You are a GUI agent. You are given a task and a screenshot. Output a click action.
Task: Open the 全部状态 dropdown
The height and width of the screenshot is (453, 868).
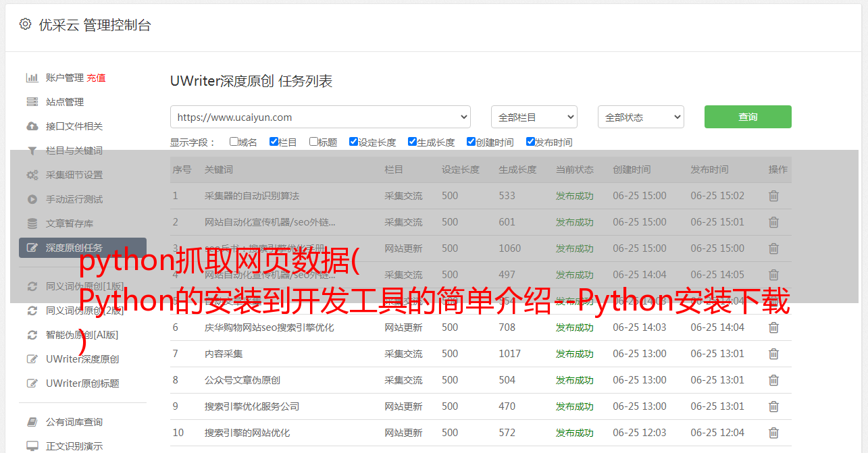point(641,117)
